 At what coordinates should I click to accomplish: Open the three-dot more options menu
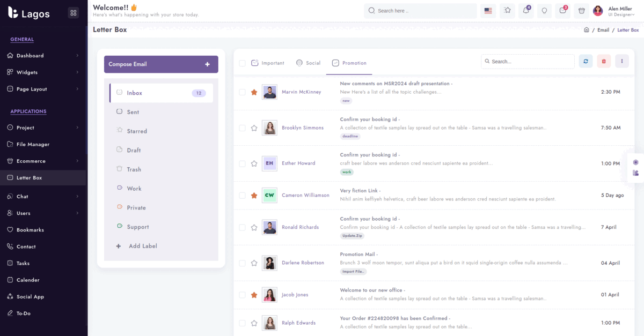(621, 62)
